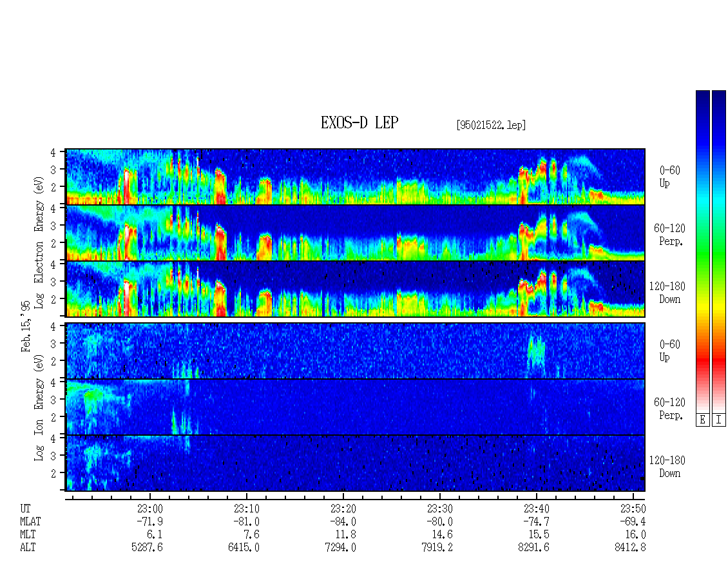
Task: Select the 120-180 Down label beside ion panels
Action: [667, 467]
